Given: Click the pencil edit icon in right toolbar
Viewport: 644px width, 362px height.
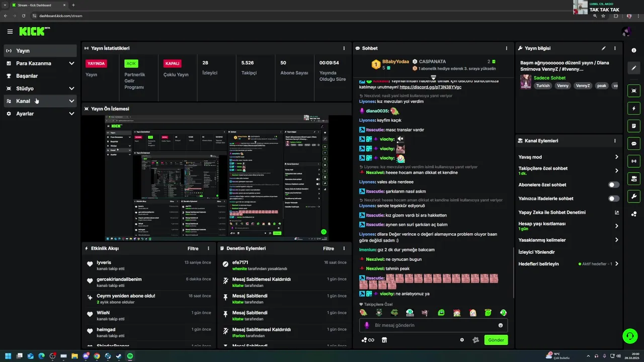Looking at the screenshot, I should click(x=634, y=68).
